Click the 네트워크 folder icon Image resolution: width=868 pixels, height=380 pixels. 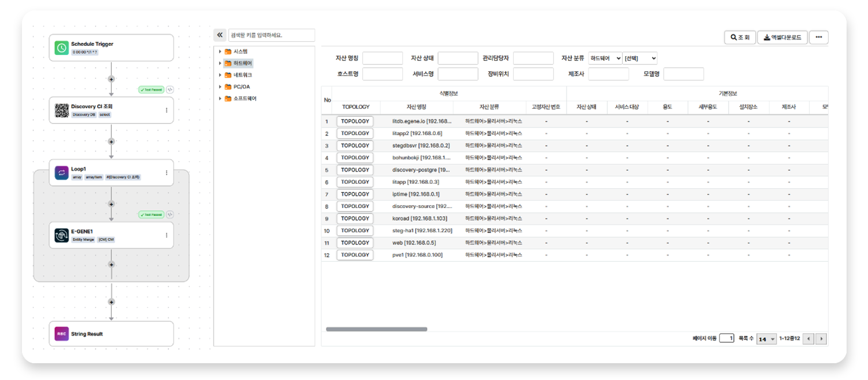(x=228, y=75)
